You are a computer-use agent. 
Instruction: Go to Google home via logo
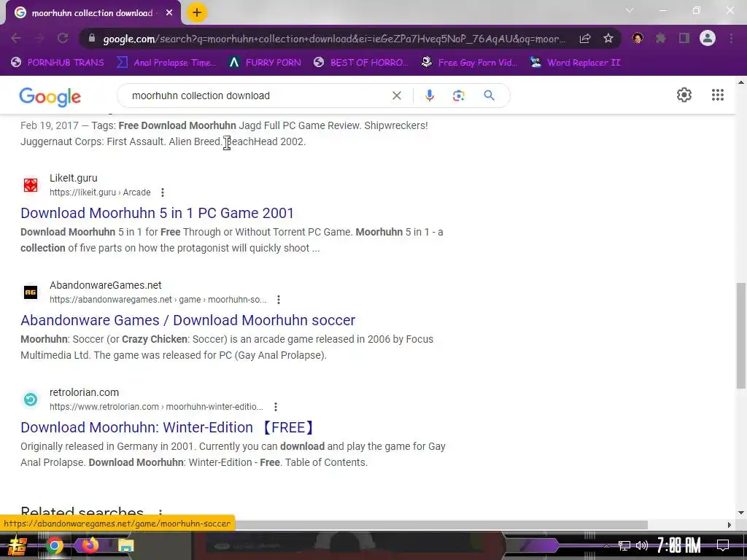[x=50, y=97]
